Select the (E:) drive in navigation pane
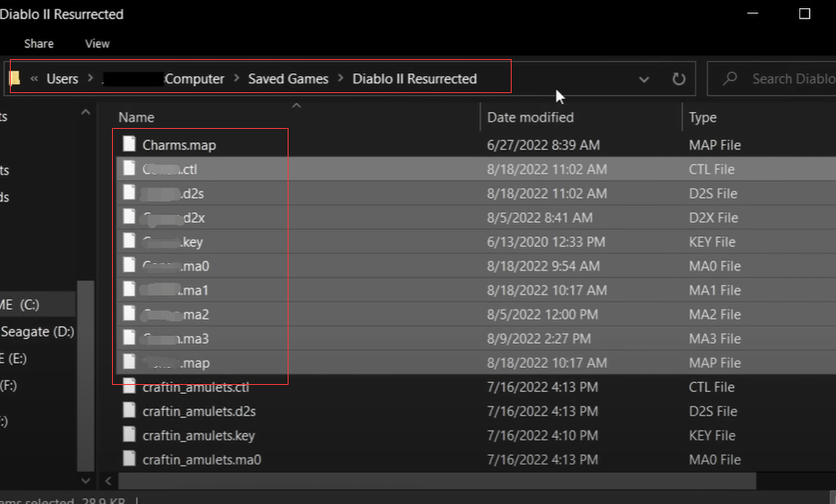Image resolution: width=836 pixels, height=504 pixels. [13, 359]
